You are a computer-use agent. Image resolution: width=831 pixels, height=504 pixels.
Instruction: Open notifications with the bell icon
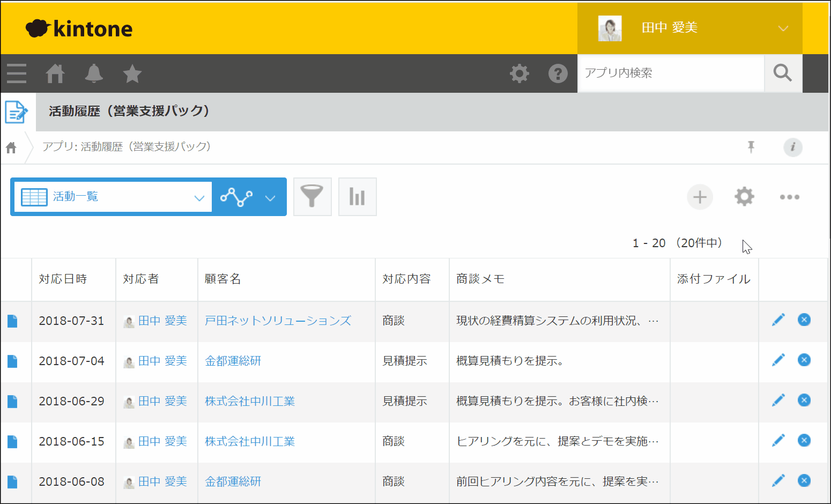pyautogui.click(x=93, y=73)
